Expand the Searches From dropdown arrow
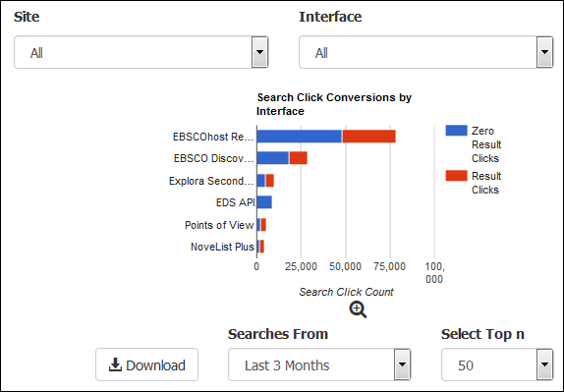The image size is (564, 392). point(402,364)
